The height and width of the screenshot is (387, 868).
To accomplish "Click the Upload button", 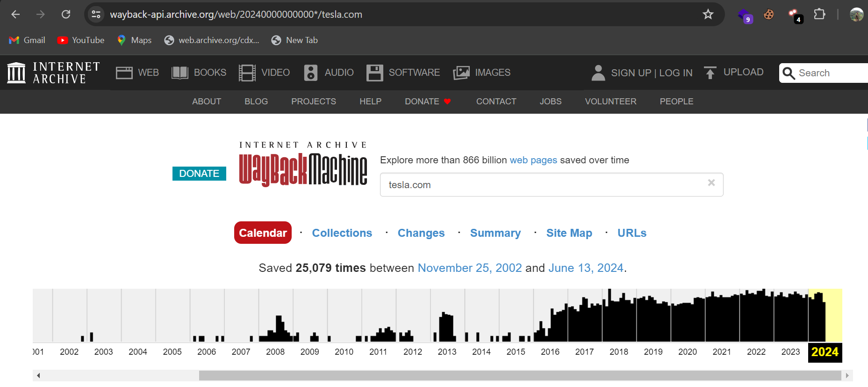I will click(x=733, y=73).
